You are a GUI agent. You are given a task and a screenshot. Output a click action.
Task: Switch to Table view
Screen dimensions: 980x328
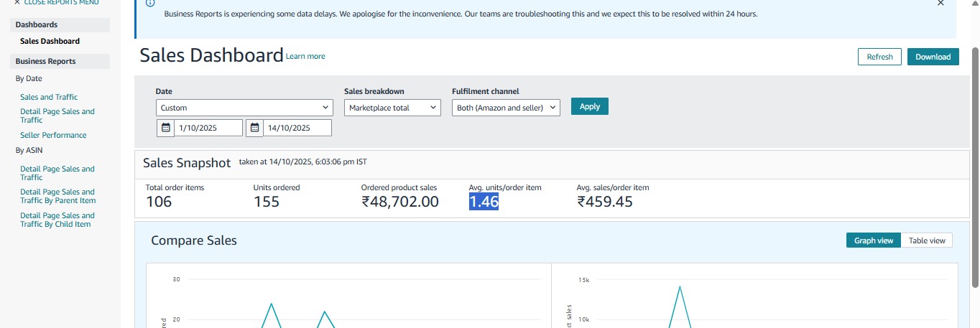click(x=927, y=240)
